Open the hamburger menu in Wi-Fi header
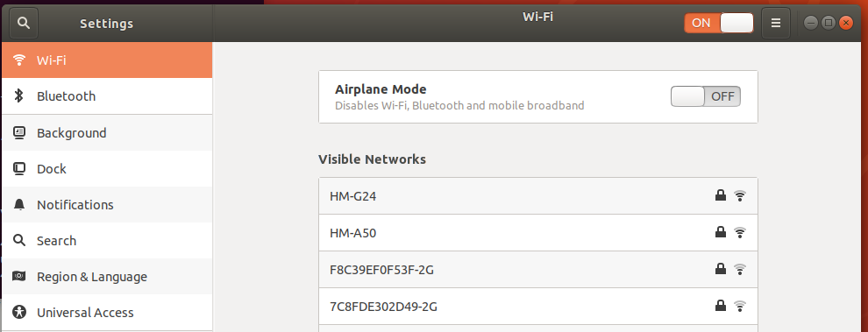The width and height of the screenshot is (868, 332). (776, 24)
